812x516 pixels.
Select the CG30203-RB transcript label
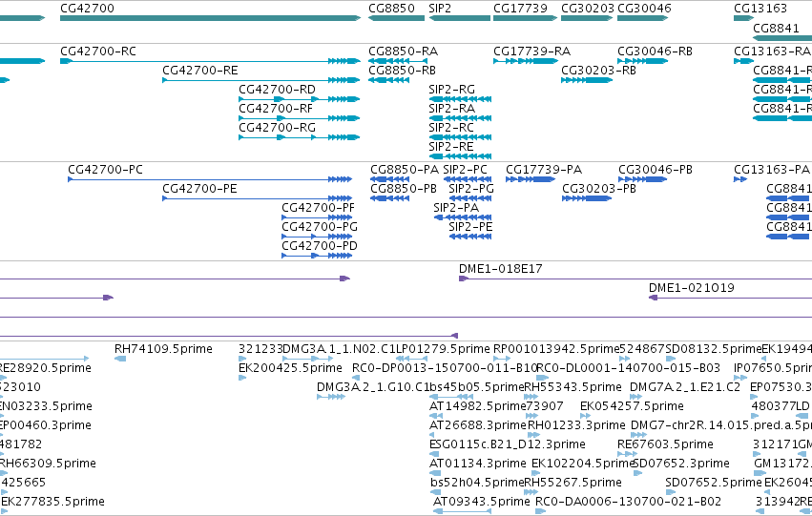(x=598, y=71)
